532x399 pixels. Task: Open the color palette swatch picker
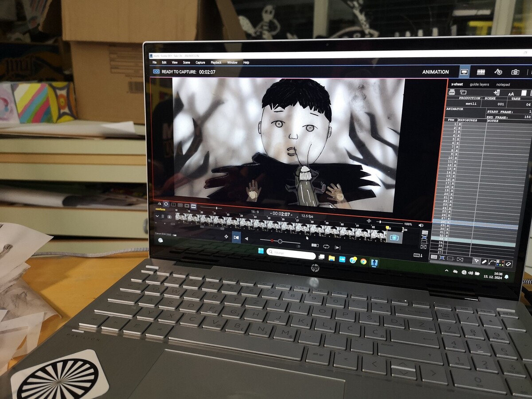click(x=500, y=263)
